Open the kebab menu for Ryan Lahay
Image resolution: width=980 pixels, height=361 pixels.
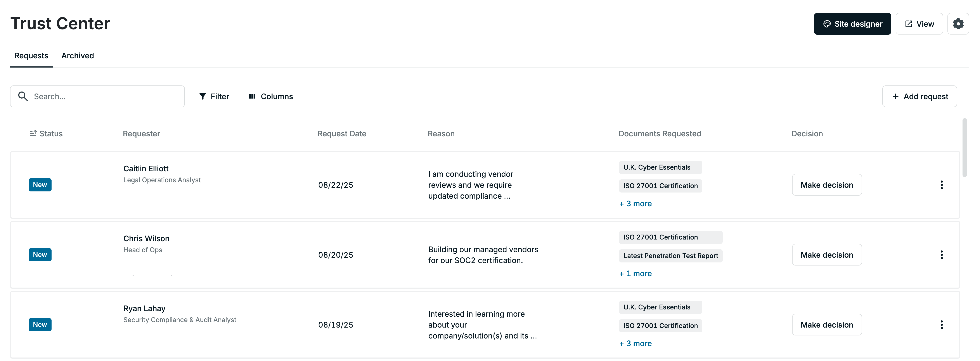[x=941, y=325]
